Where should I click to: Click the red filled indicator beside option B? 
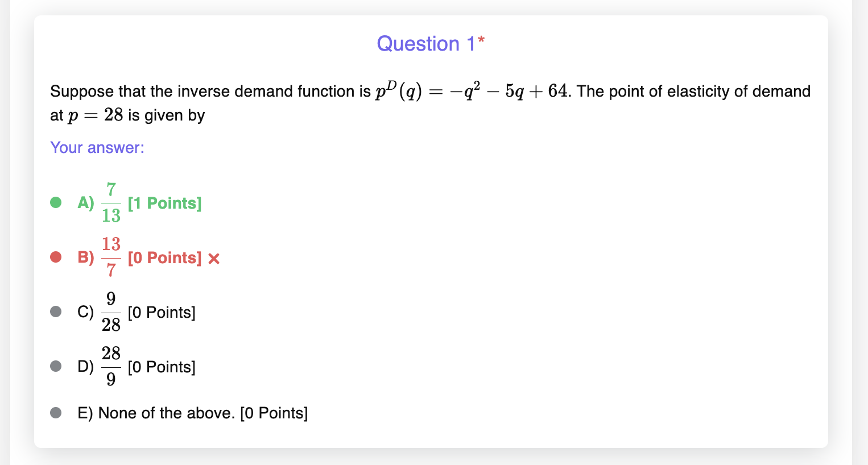click(x=56, y=256)
